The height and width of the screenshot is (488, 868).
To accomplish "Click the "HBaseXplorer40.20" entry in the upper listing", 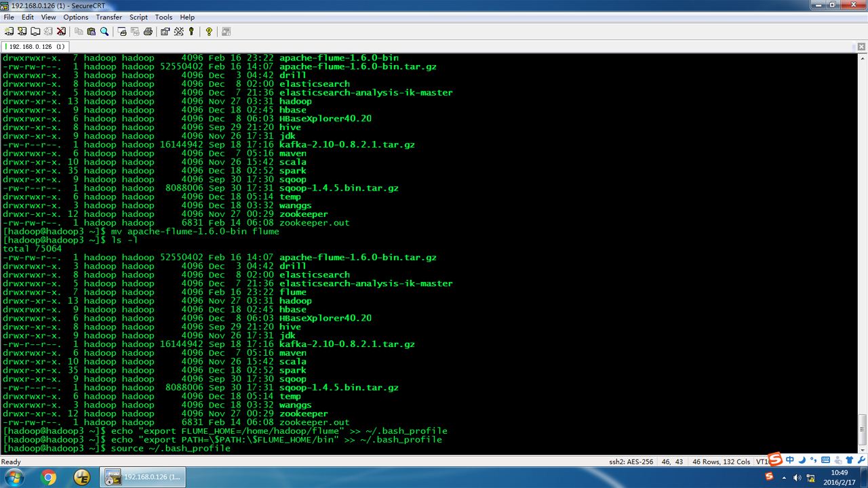I will tap(325, 119).
